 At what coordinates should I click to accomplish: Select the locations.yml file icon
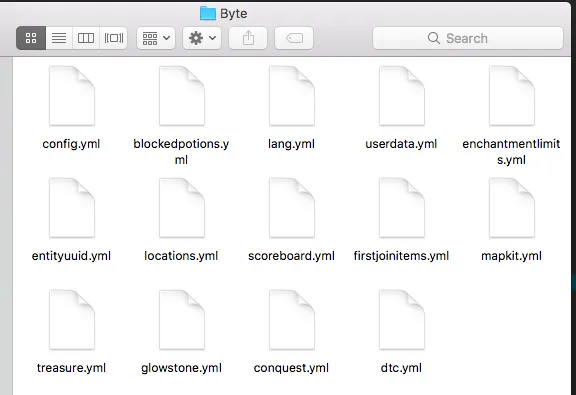click(x=182, y=208)
